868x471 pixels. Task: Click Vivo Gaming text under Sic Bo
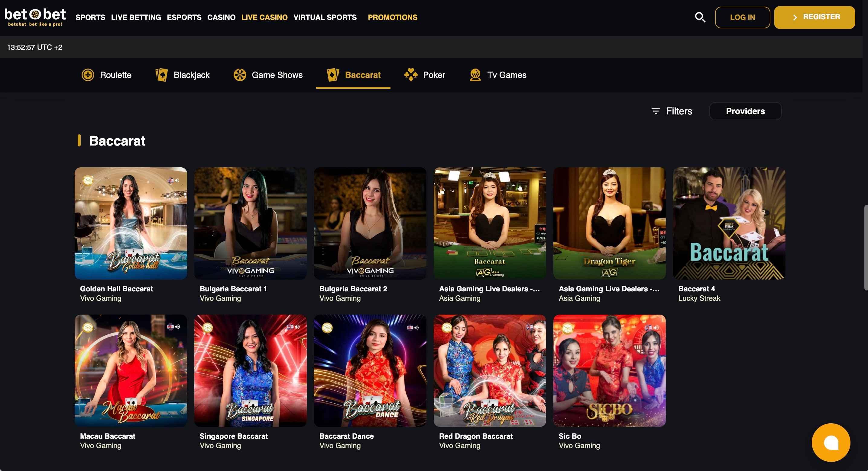point(579,445)
